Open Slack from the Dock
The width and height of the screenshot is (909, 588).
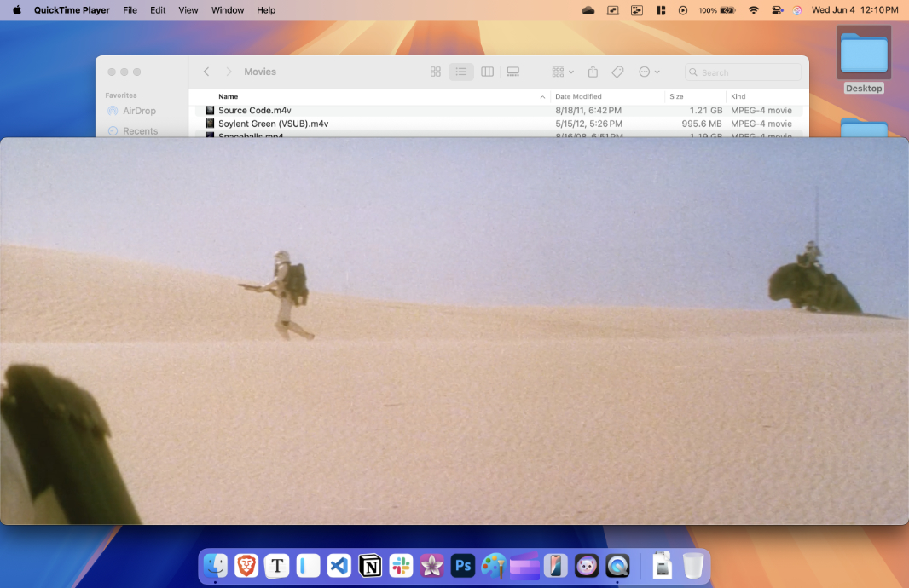[401, 565]
